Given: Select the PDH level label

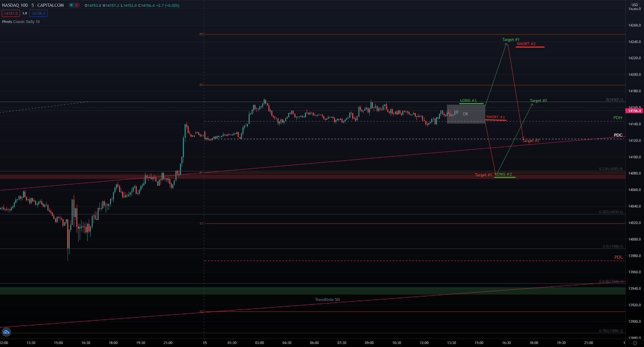Looking at the screenshot, I should [x=617, y=118].
